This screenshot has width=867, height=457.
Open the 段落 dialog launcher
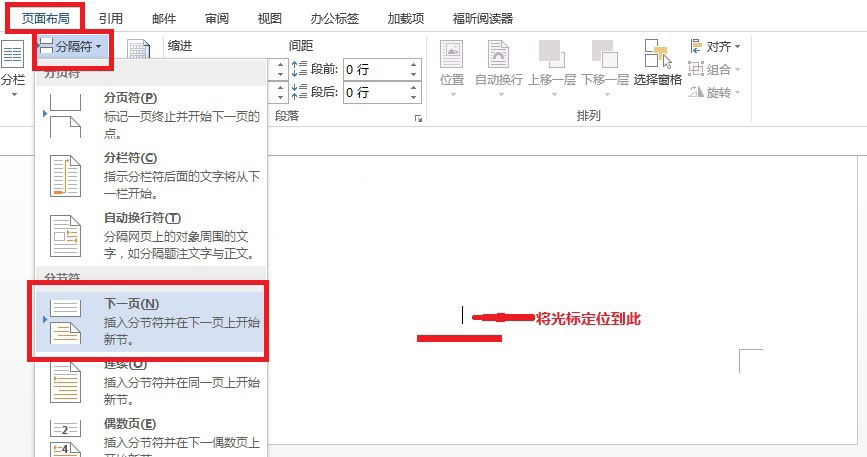coord(419,118)
